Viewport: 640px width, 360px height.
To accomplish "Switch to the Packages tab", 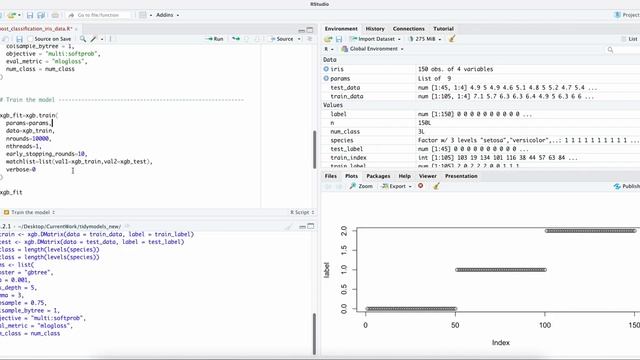I will pos(378,176).
